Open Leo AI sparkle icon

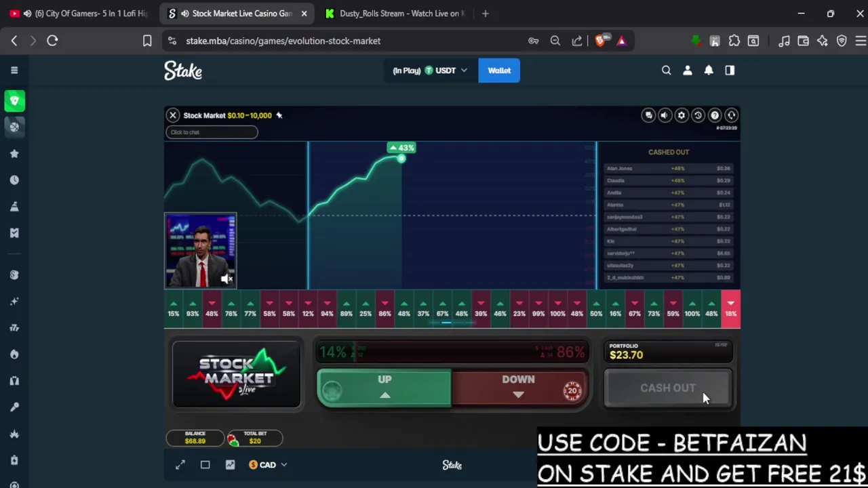(822, 41)
